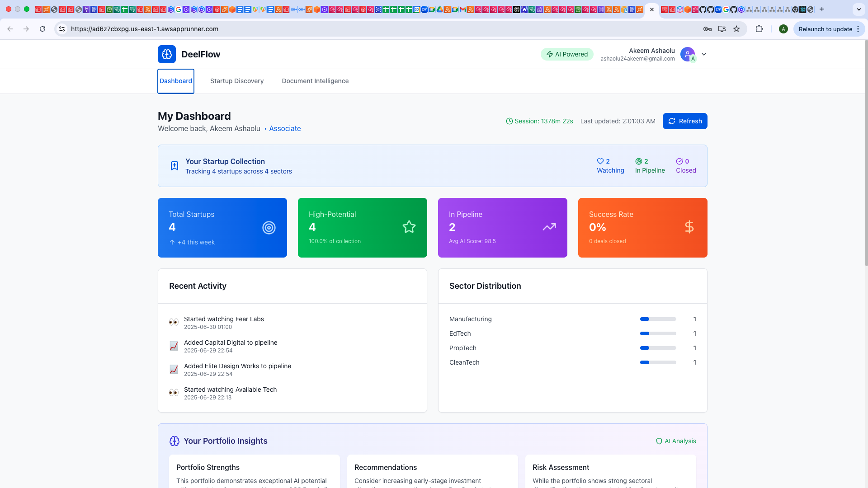Viewport: 868px width, 488px height.
Task: Click the user avatar icon in header
Action: pyautogui.click(x=688, y=54)
